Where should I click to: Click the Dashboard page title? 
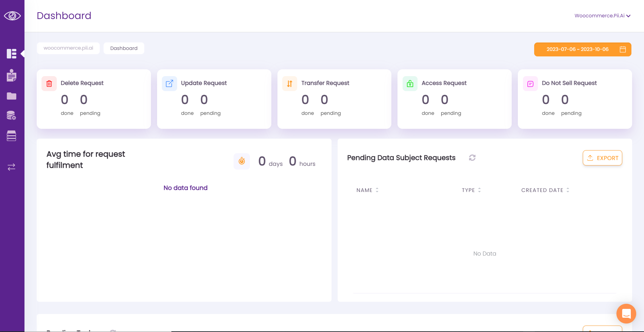64,16
